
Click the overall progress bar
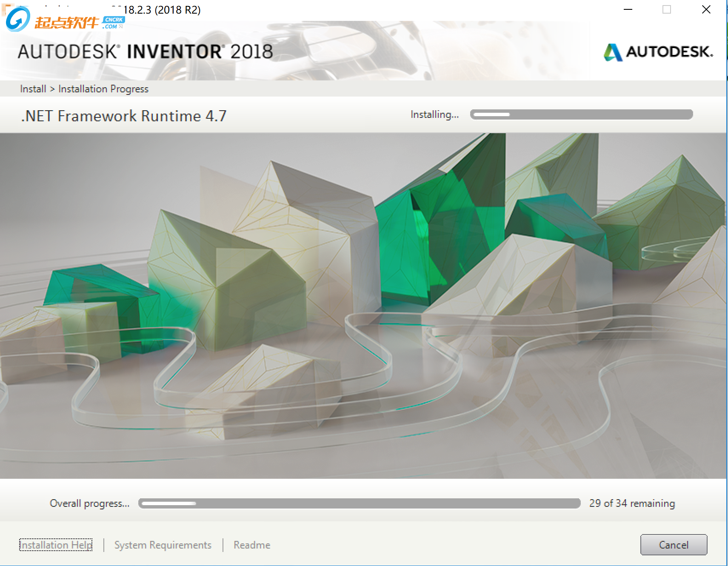360,503
